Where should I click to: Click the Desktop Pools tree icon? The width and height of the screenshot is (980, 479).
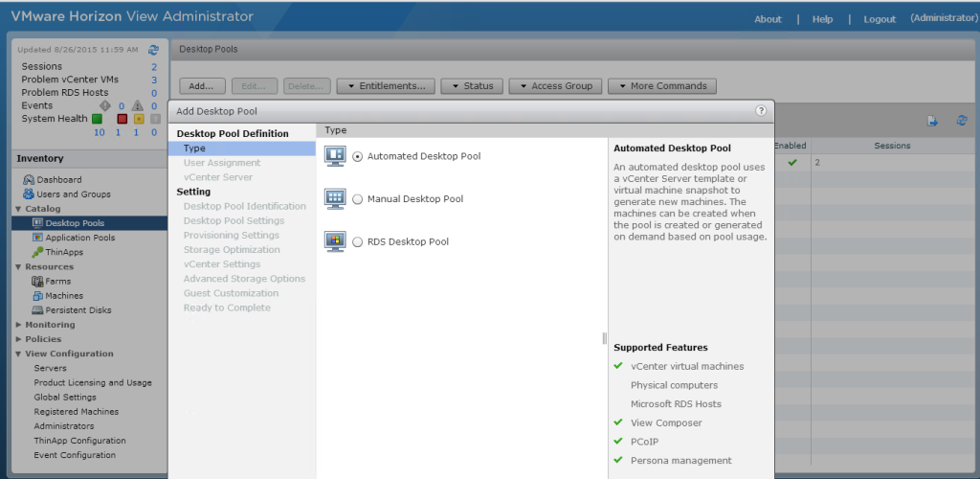37,223
